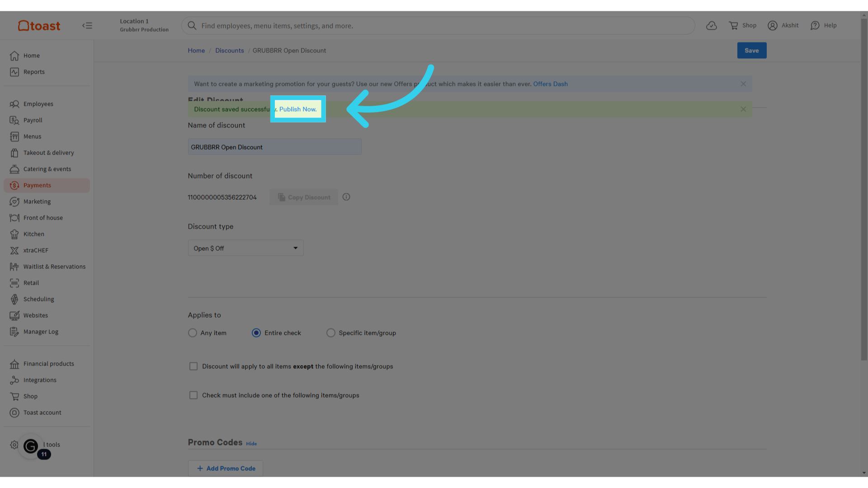Click the Kitchen chef hat icon
The image size is (868, 488).
(x=14, y=234)
